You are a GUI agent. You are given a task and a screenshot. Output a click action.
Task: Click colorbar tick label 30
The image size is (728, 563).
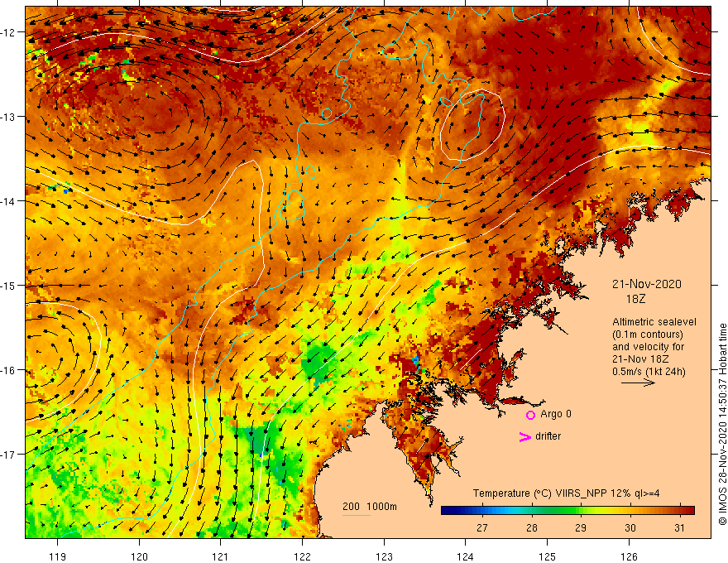pos(630,527)
